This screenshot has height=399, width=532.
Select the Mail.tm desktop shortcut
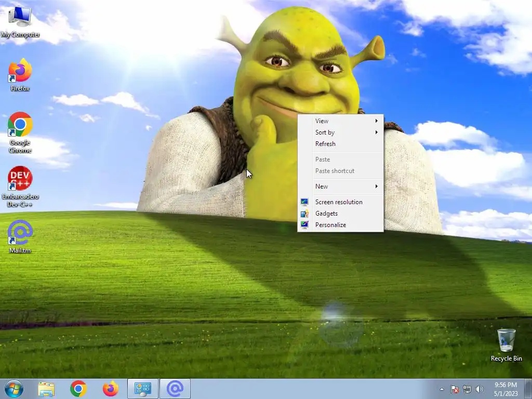[20, 236]
